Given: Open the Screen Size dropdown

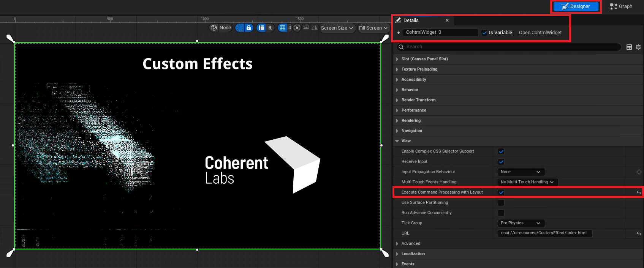Looking at the screenshot, I should pyautogui.click(x=337, y=28).
